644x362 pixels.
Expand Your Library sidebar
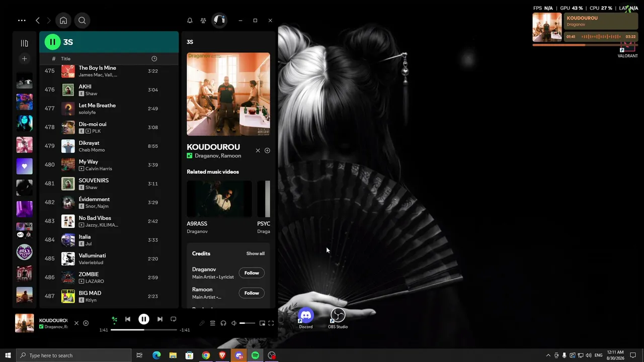(x=24, y=43)
